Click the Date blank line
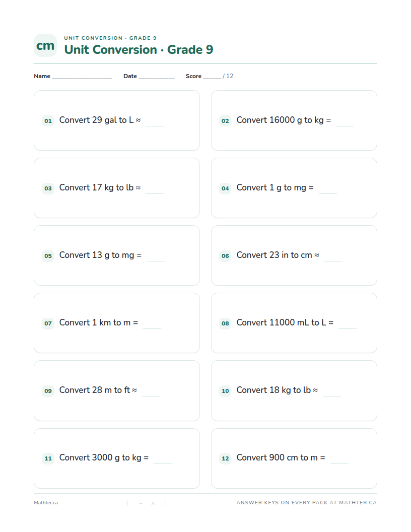This screenshot has width=411, height=532. 156,78
